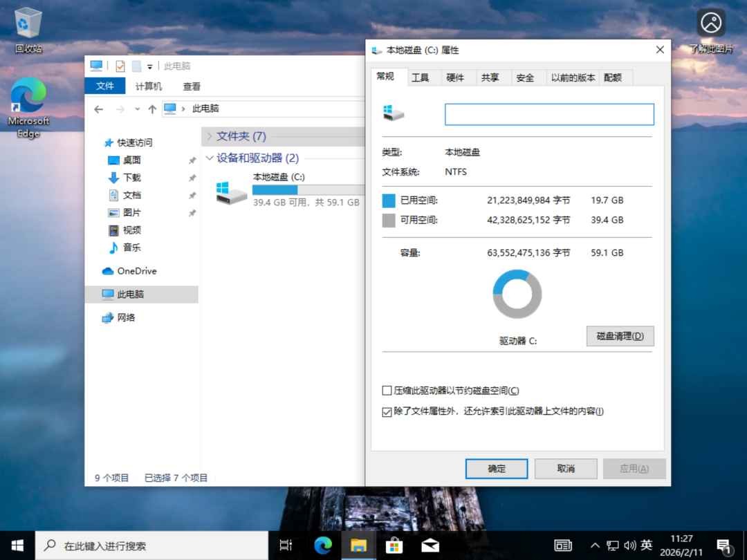The image size is (747, 560).
Task: Switch to the 安全 tab
Action: point(525,77)
